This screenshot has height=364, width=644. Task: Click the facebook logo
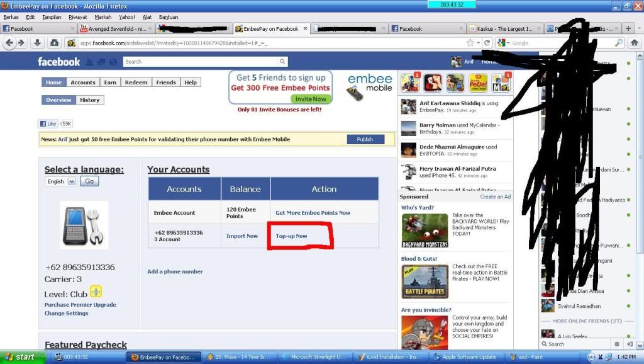tap(58, 62)
